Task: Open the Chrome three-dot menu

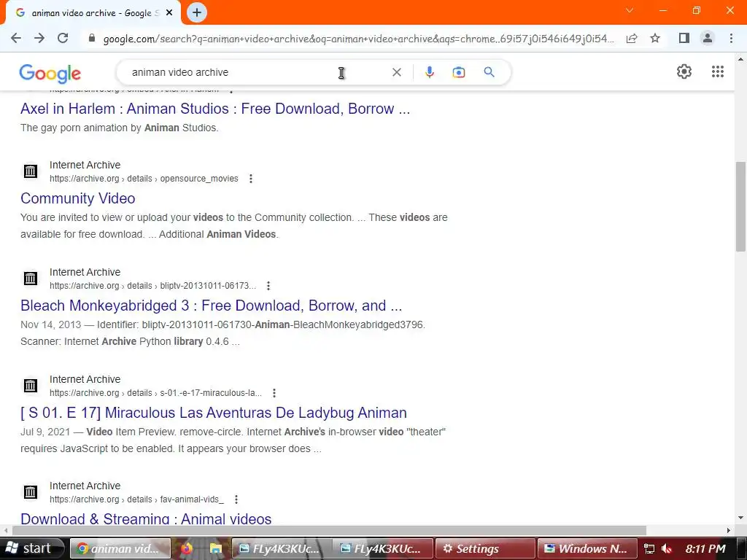Action: click(731, 38)
